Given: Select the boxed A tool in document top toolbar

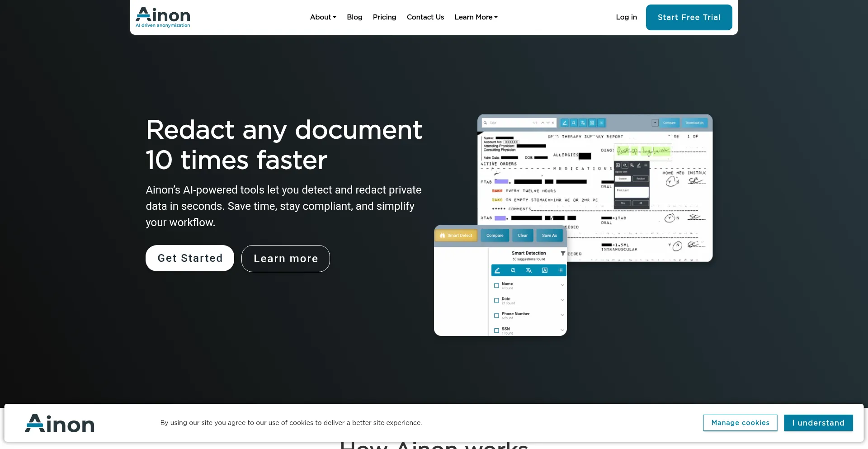Looking at the screenshot, I should tap(592, 123).
